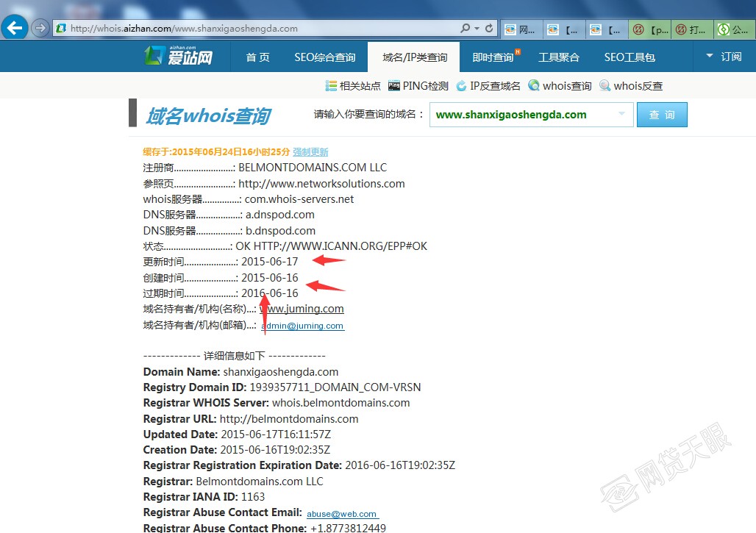Click the browser back arrow button
This screenshot has width=756, height=533.
[15, 28]
